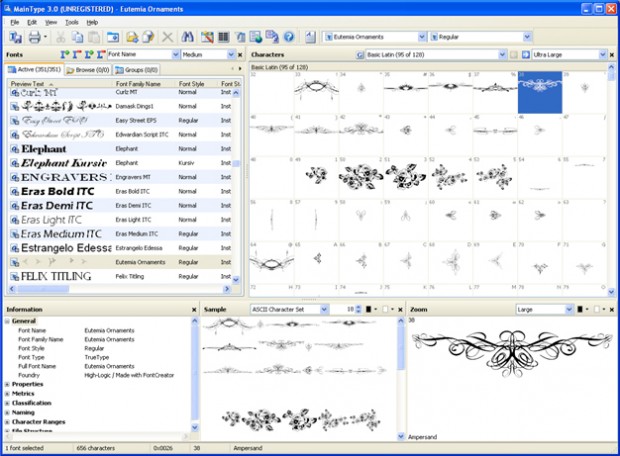The height and width of the screenshot is (456, 620).
Task: Click the Sample panel white background color swatch
Action: (385, 309)
